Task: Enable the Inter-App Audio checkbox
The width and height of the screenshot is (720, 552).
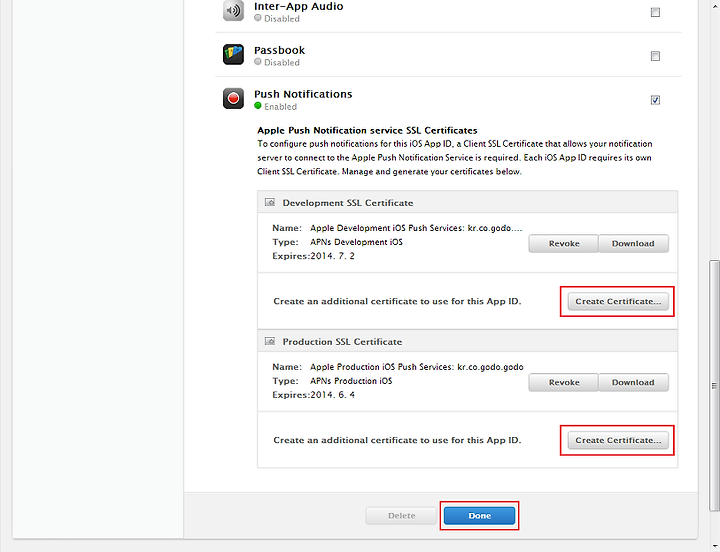Action: [655, 12]
